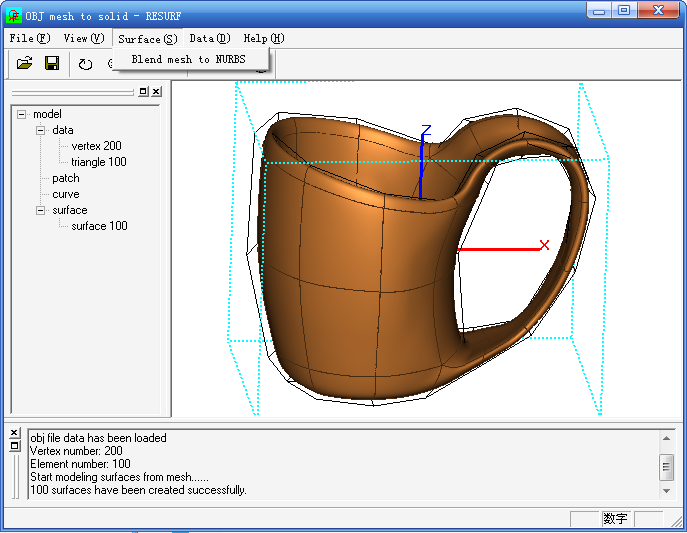
Task: Float the model tree panel
Action: pos(143,92)
